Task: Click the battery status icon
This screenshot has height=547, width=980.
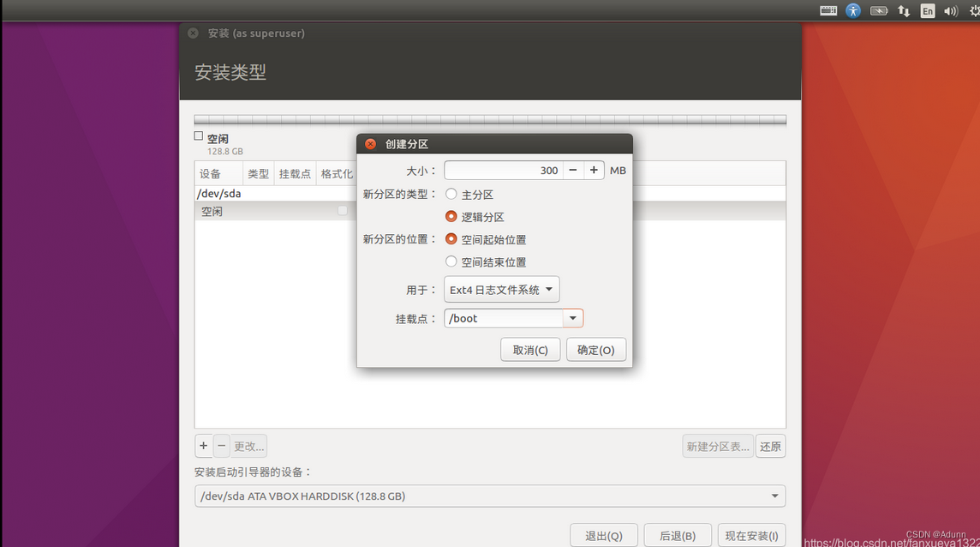Action: (x=879, y=10)
